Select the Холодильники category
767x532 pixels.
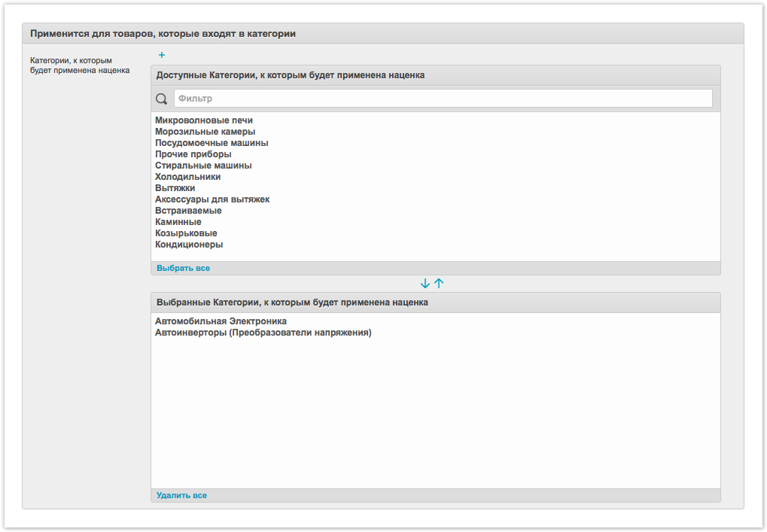[x=187, y=177]
